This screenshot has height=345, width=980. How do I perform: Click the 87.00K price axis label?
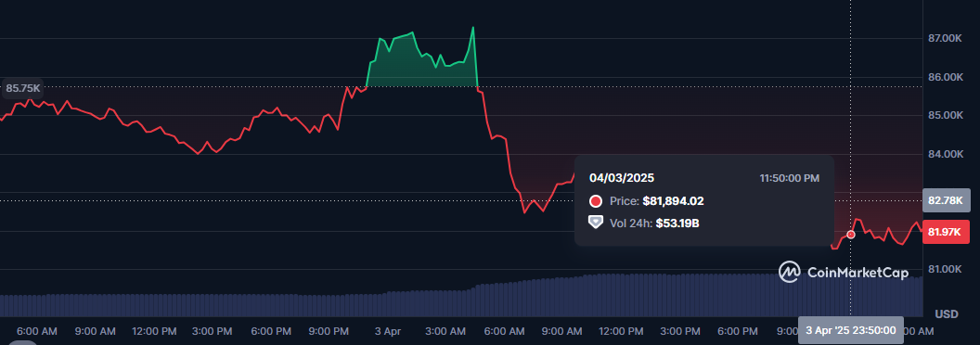[945, 39]
